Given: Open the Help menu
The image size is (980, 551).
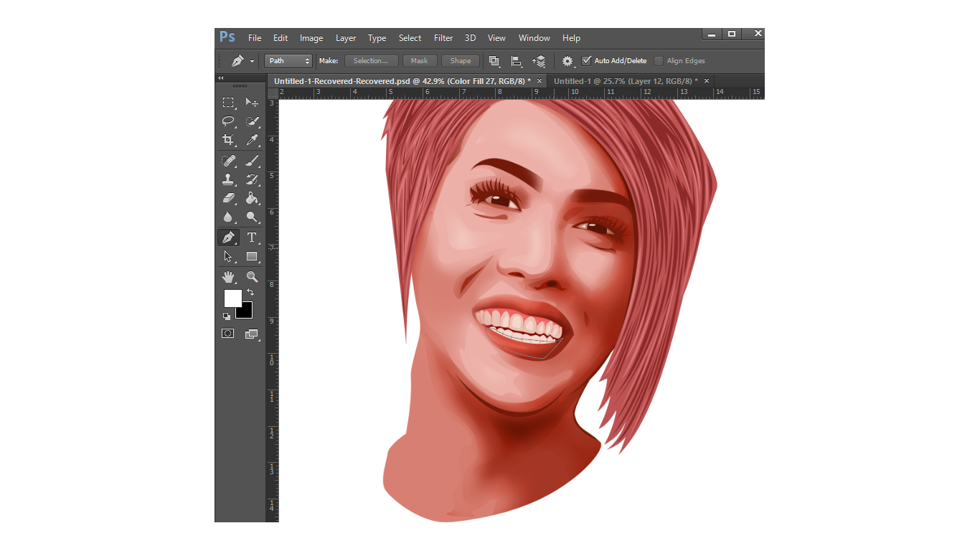Looking at the screenshot, I should click(x=571, y=38).
